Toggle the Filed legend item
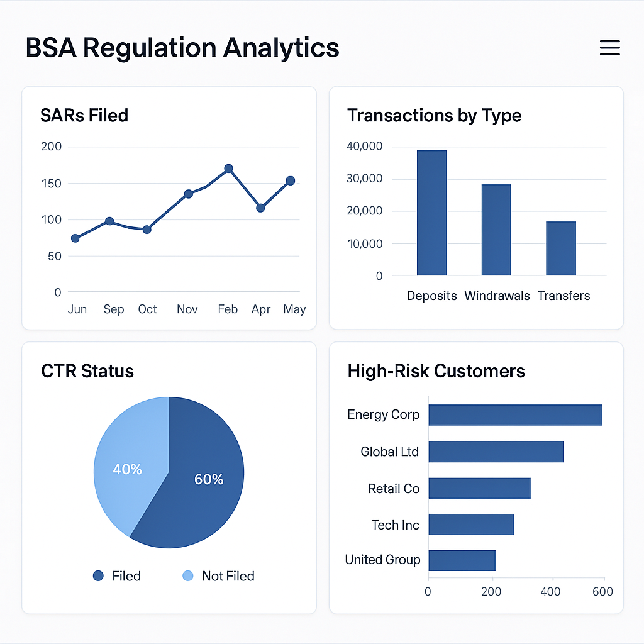The width and height of the screenshot is (644, 644). (117, 575)
